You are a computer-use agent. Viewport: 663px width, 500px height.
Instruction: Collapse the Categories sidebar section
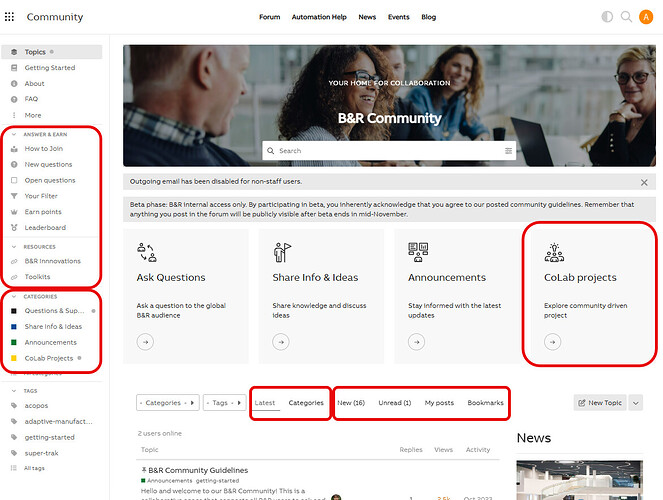coord(14,297)
